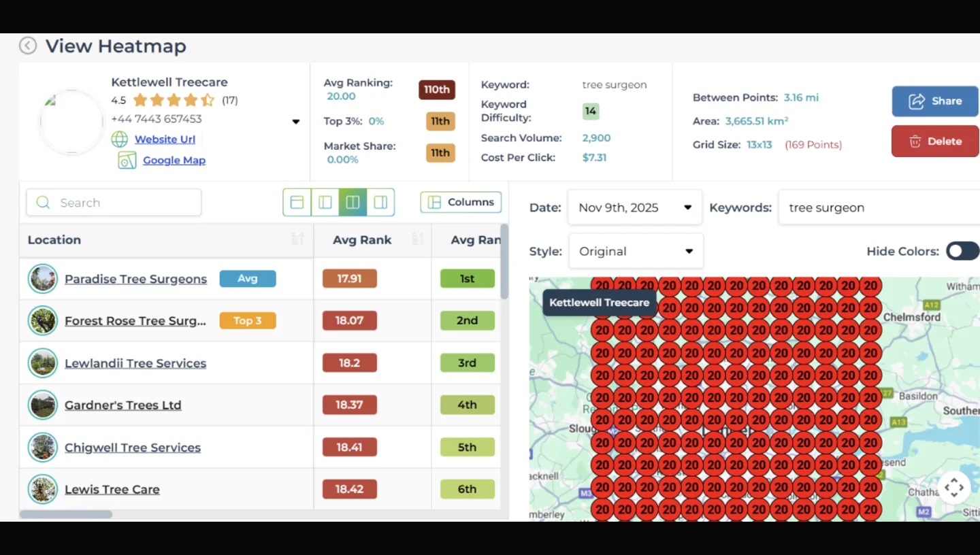This screenshot has height=555, width=980.
Task: Click the 4th rank badge
Action: 468,405
